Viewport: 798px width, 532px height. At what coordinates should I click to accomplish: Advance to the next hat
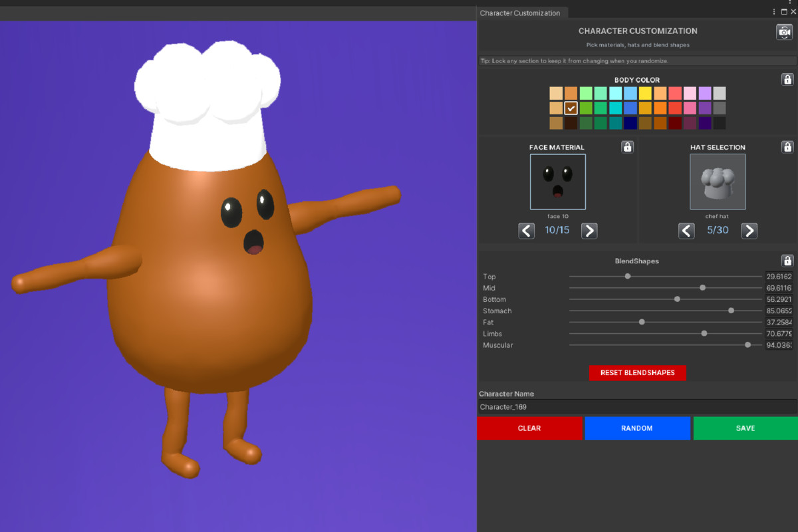tap(749, 230)
